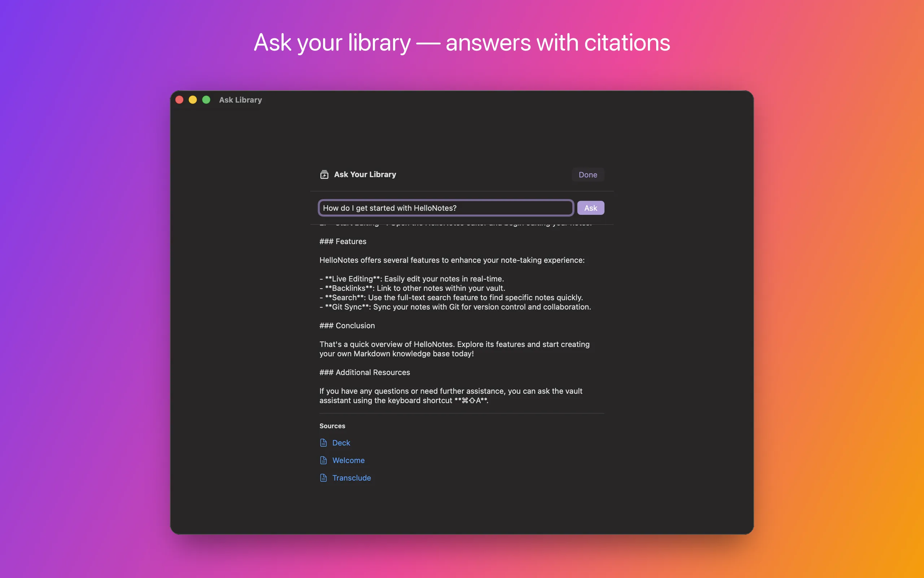Click the 'HelloNotes offers several features' sentence

point(452,260)
